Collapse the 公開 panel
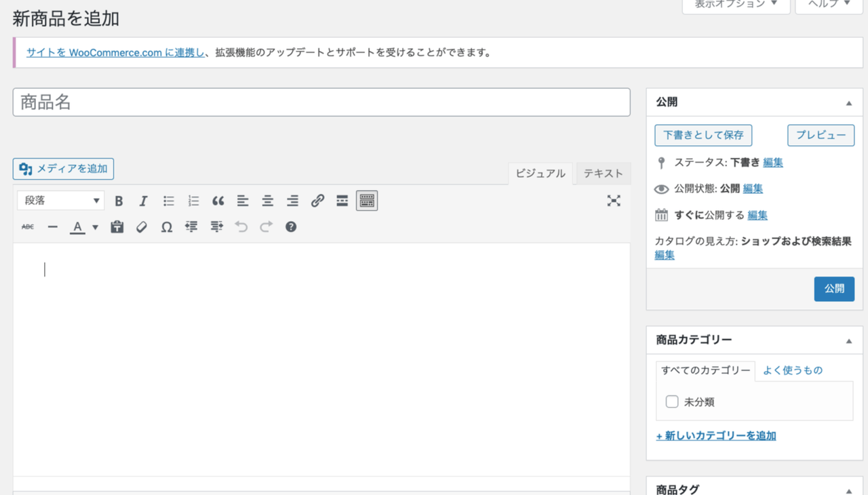Image resolution: width=868 pixels, height=495 pixels. (849, 103)
